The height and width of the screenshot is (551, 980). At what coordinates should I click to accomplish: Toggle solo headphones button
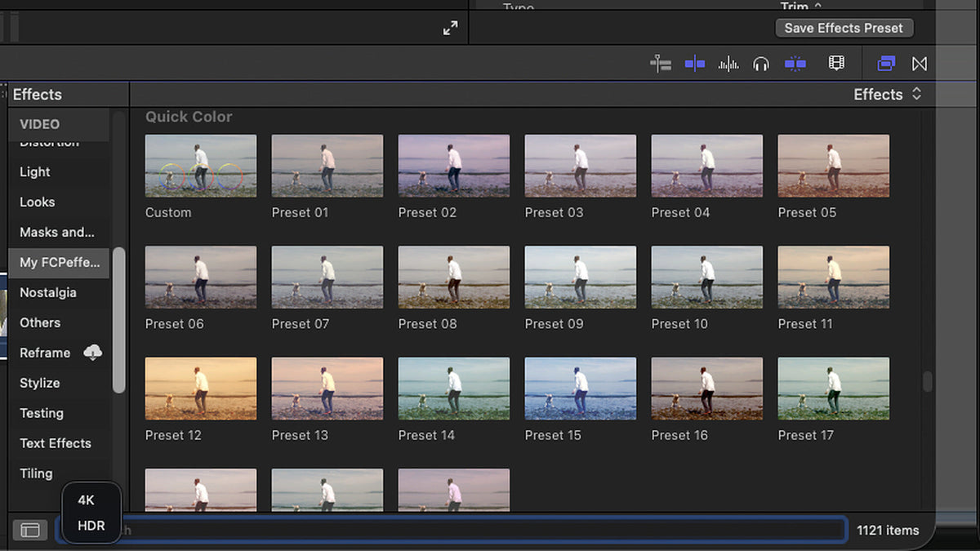coord(761,64)
